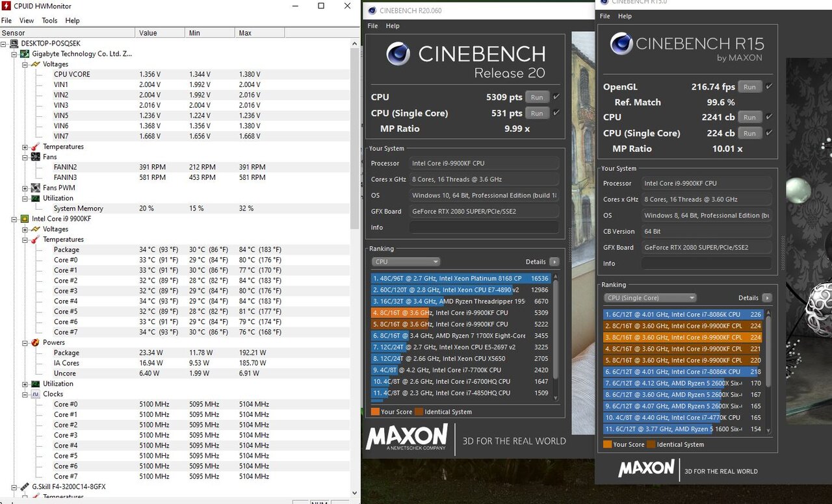Open Help menu in HWMonitor
Image resolution: width=832 pixels, height=504 pixels.
point(72,20)
